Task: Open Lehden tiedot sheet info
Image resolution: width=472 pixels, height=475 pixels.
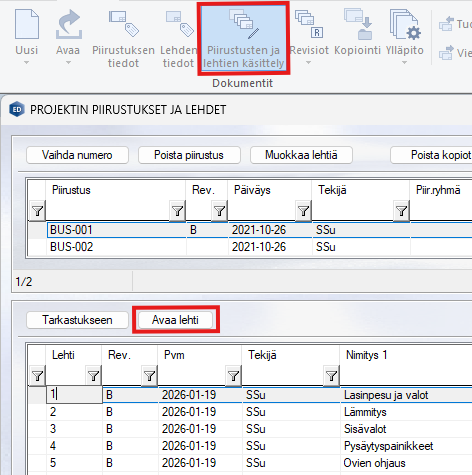Action: [178, 37]
